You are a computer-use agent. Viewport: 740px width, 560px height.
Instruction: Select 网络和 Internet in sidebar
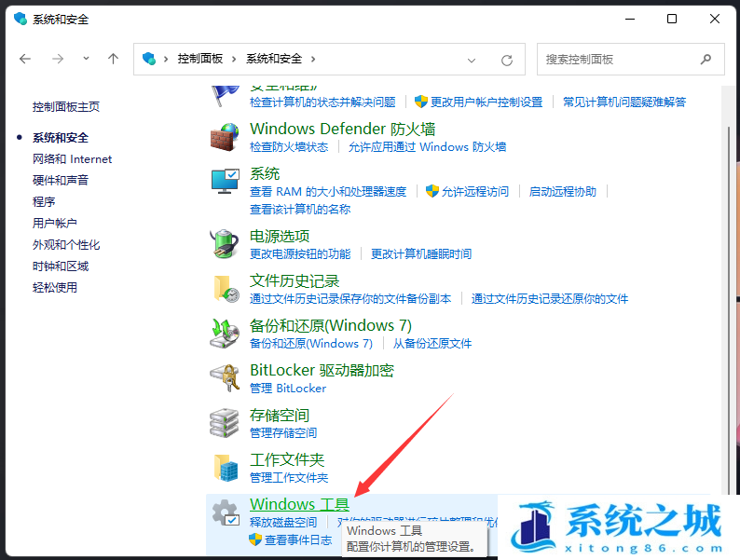[72, 159]
